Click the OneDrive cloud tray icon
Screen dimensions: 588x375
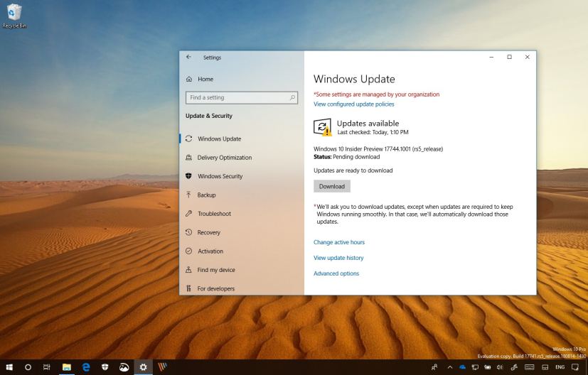[x=462, y=367]
